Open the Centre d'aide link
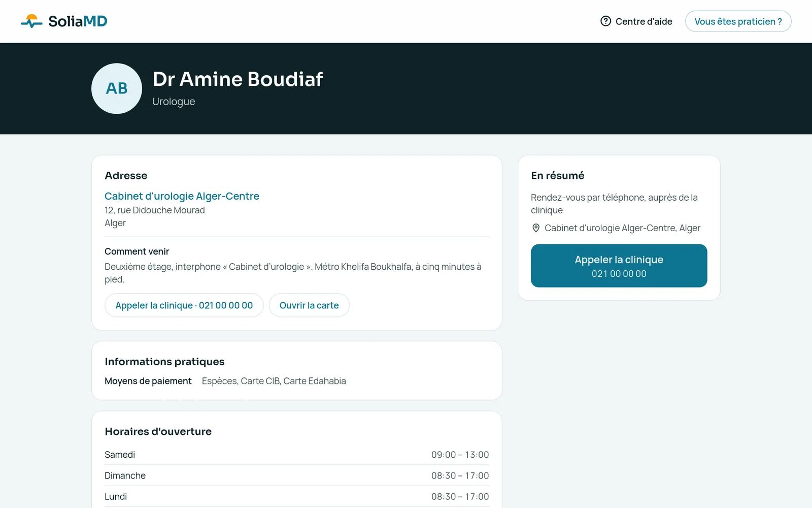The height and width of the screenshot is (508, 812). coord(636,21)
